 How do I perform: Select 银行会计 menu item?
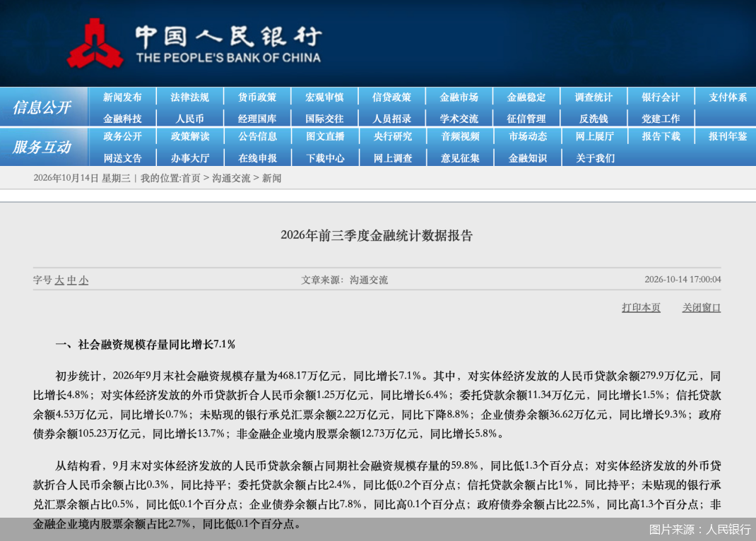[661, 97]
